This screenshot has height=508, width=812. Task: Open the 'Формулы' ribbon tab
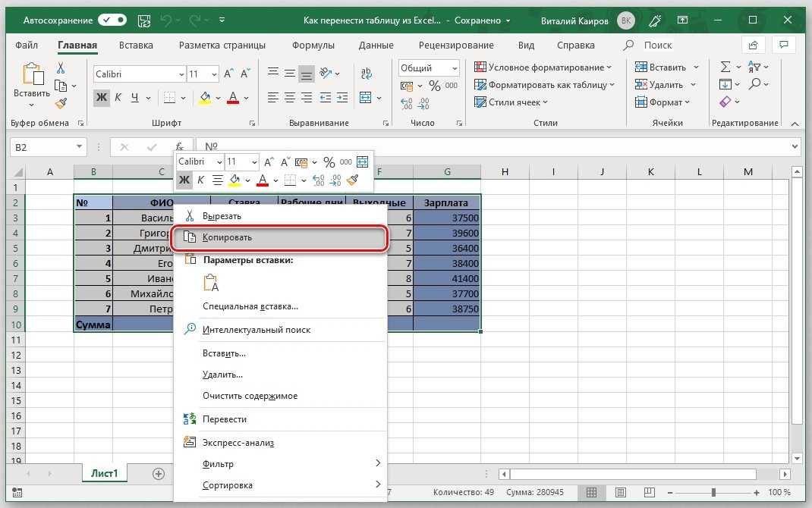(313, 45)
